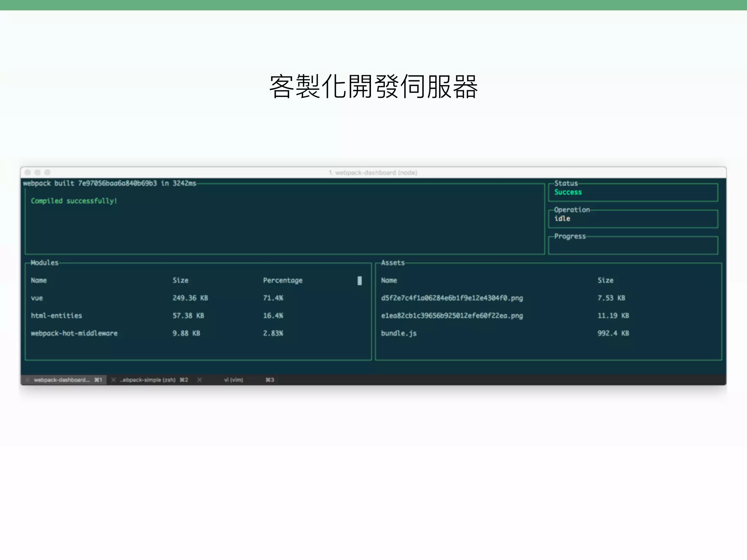This screenshot has height=560, width=747.
Task: Select the html-entities module row
Action: click(x=57, y=316)
